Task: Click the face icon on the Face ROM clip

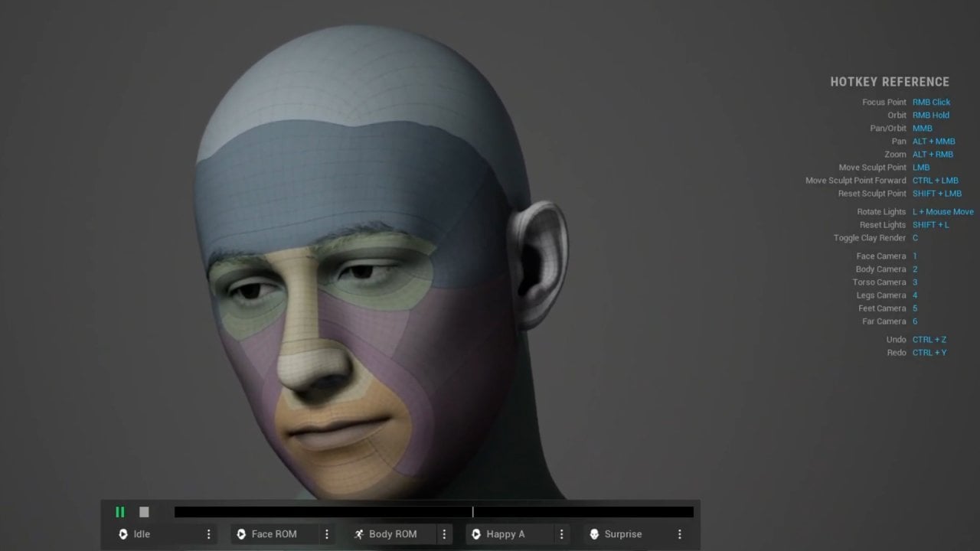Action: [x=241, y=534]
